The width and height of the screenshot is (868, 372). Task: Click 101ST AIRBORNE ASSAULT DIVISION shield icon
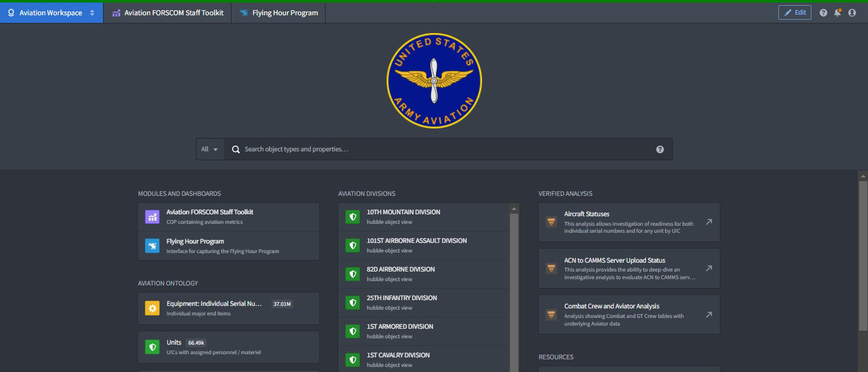pyautogui.click(x=352, y=245)
